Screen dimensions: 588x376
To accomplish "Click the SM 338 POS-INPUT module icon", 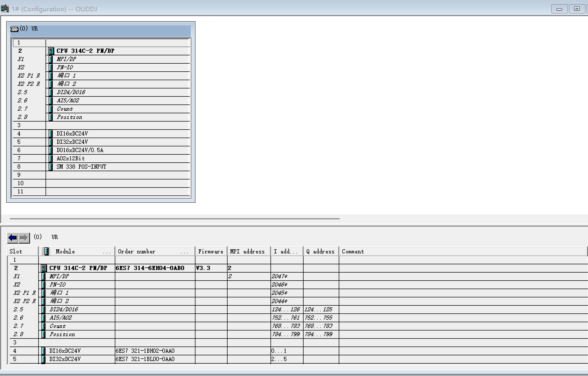I will [51, 167].
